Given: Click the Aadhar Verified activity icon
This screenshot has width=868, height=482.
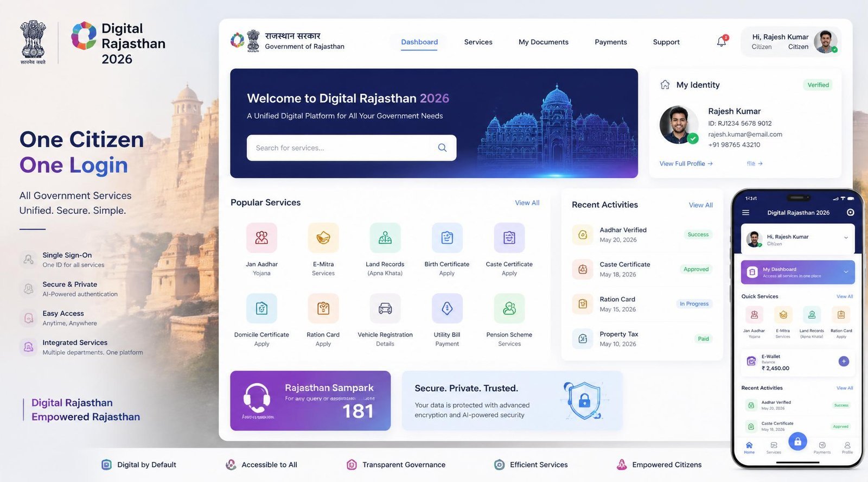Looking at the screenshot, I should 583,234.
